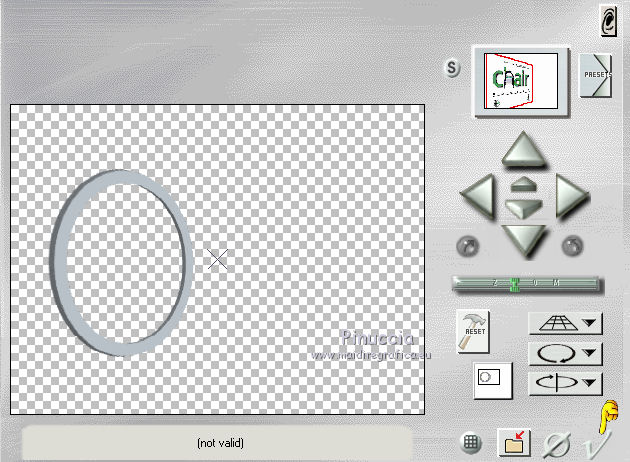
Task: Click the round grid icon button
Action: click(x=470, y=443)
